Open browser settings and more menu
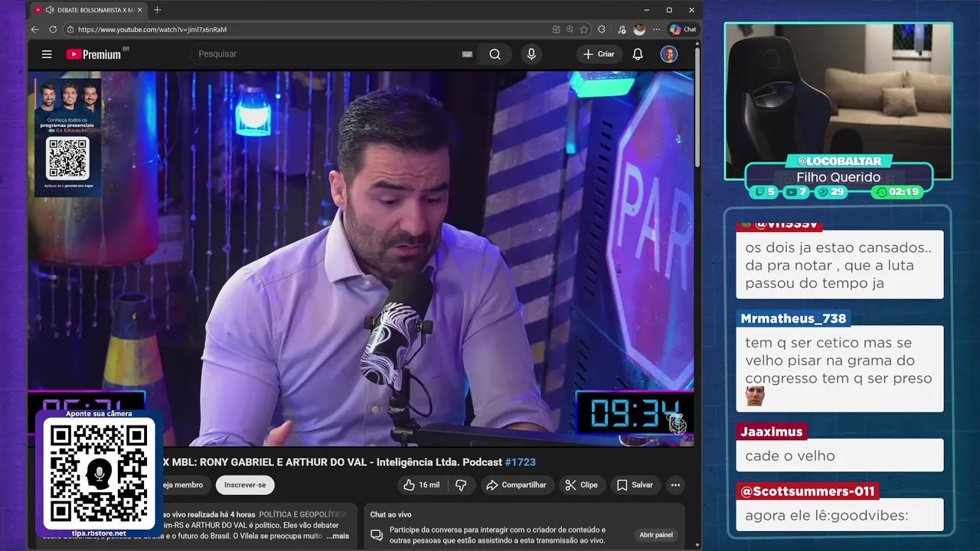 (656, 29)
